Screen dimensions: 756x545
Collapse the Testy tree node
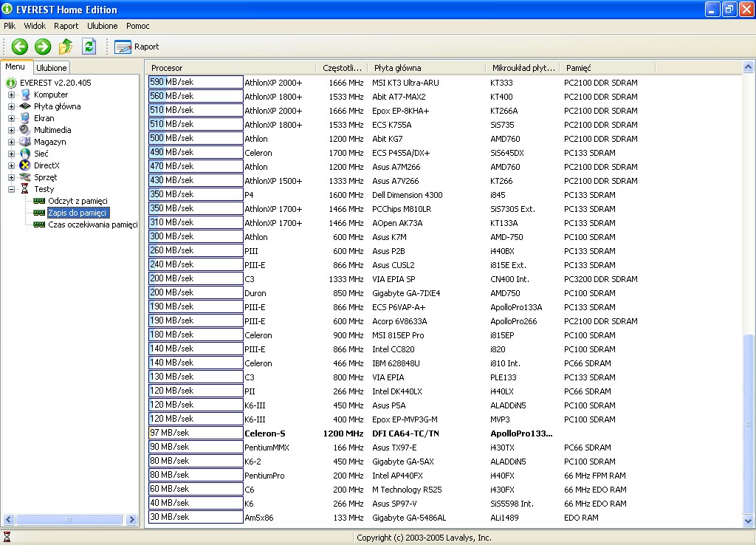[11, 190]
